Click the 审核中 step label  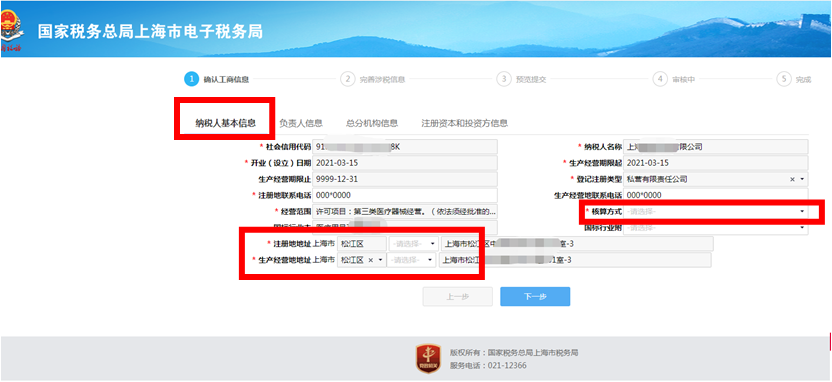(683, 80)
